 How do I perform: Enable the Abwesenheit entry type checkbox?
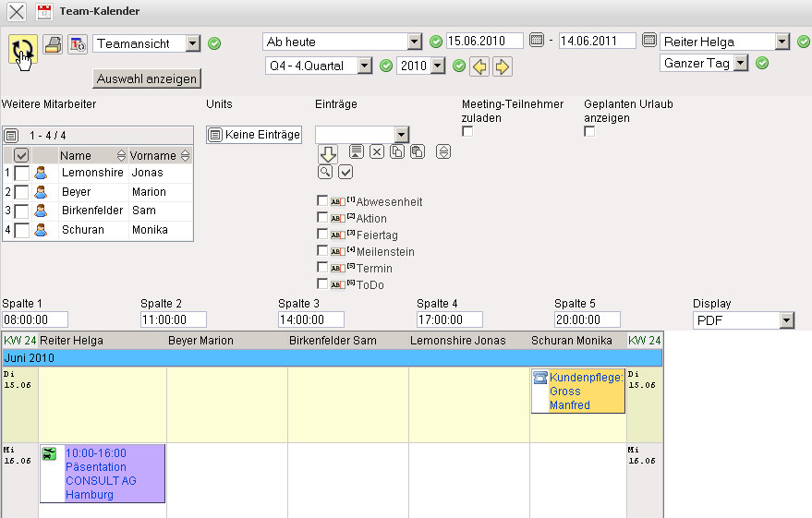[322, 201]
